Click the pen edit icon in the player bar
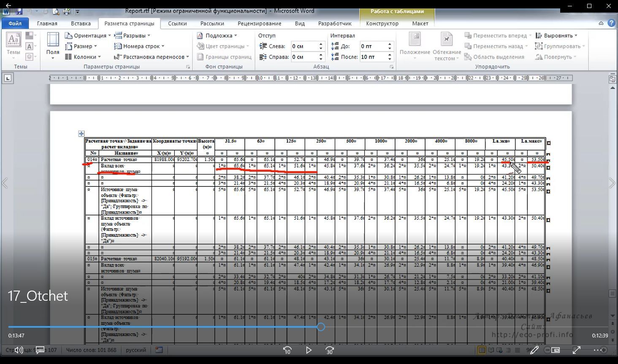Screen dimensions: 618x364 [534, 350]
